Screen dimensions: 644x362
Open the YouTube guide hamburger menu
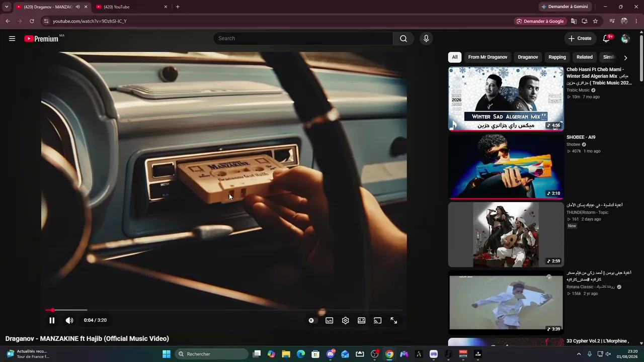coord(12,39)
